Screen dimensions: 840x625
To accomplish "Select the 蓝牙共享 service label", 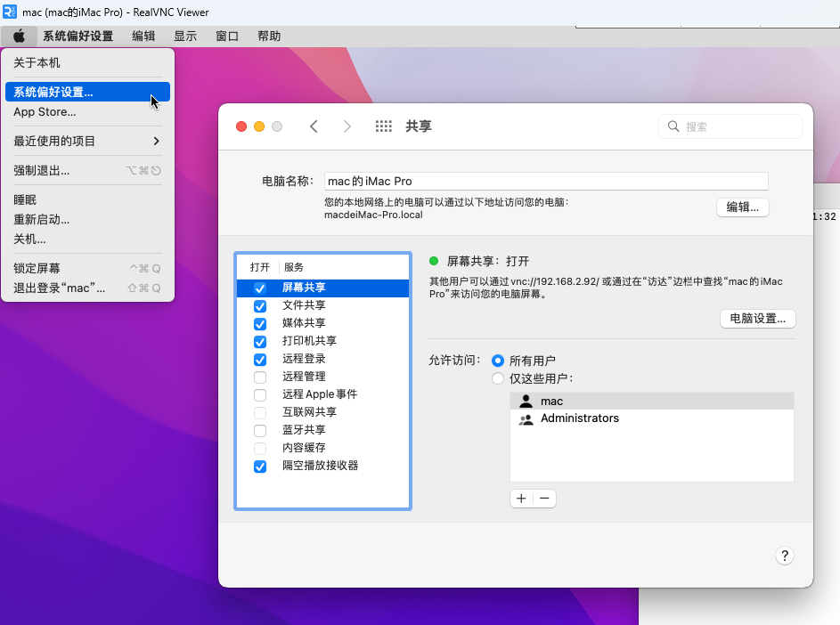I will click(x=304, y=430).
